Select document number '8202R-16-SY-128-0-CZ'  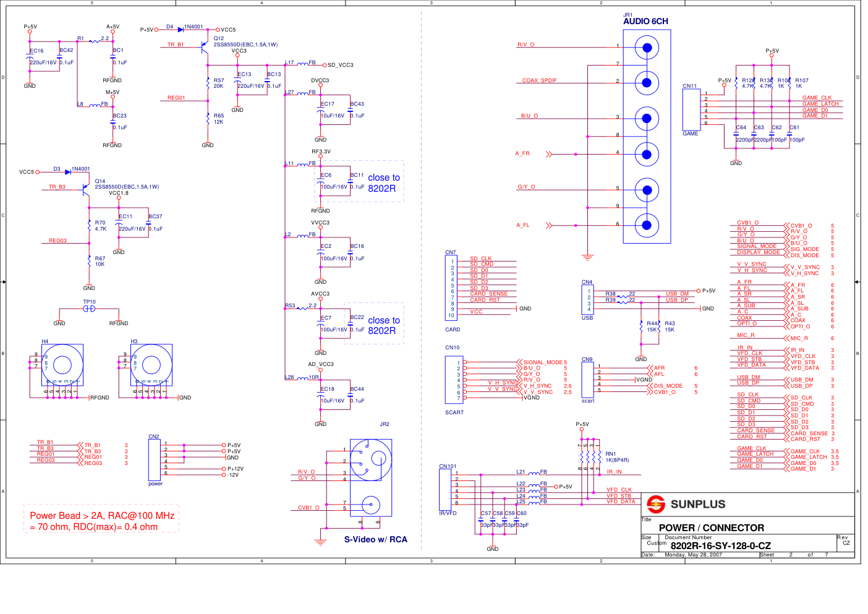721,545
